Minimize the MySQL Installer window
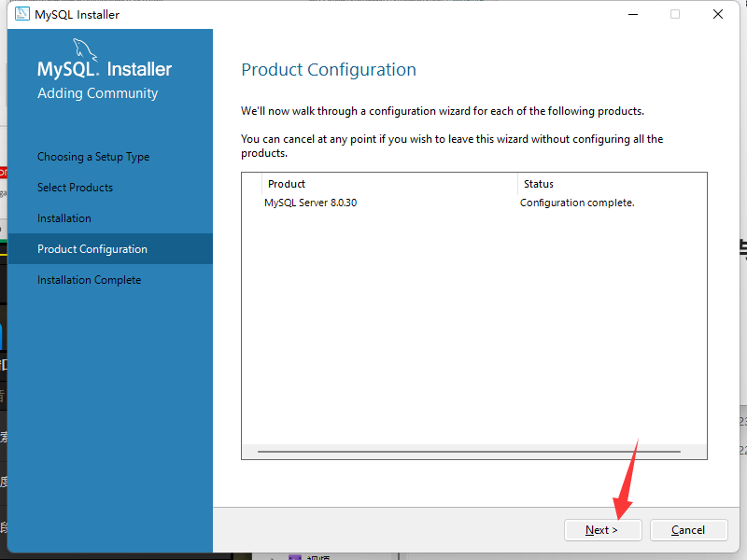 pyautogui.click(x=633, y=14)
